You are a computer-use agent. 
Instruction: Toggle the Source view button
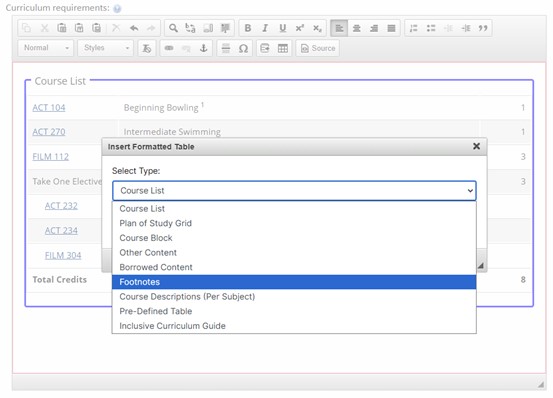click(x=318, y=48)
